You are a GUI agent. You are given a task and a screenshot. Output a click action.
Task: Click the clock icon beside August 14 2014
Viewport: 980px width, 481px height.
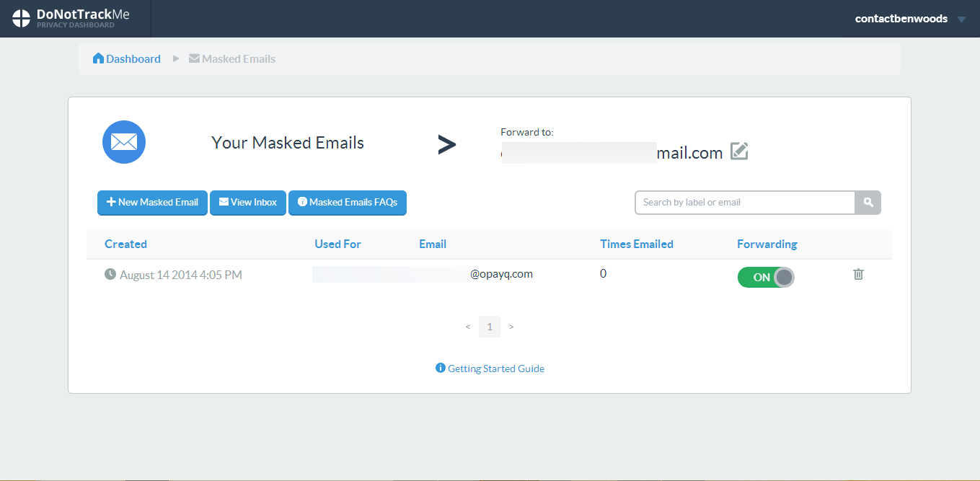coord(109,274)
